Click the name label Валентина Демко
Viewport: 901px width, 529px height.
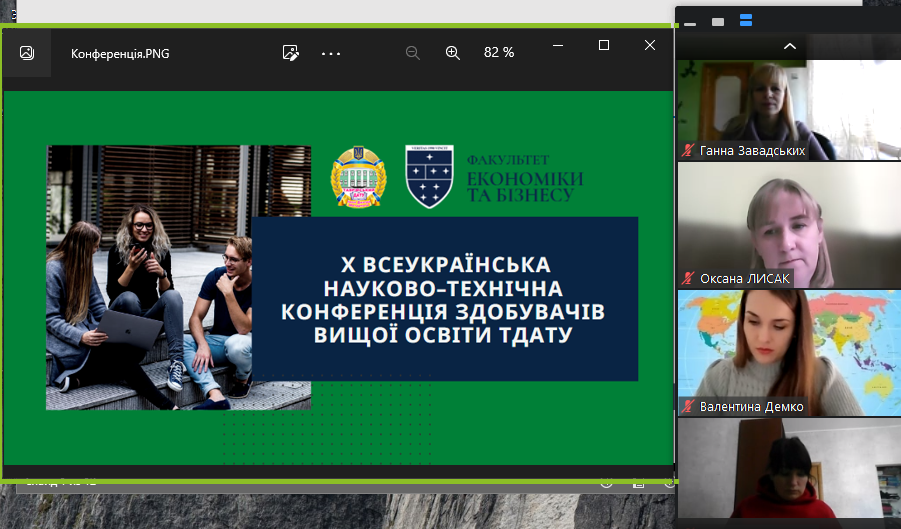[752, 407]
